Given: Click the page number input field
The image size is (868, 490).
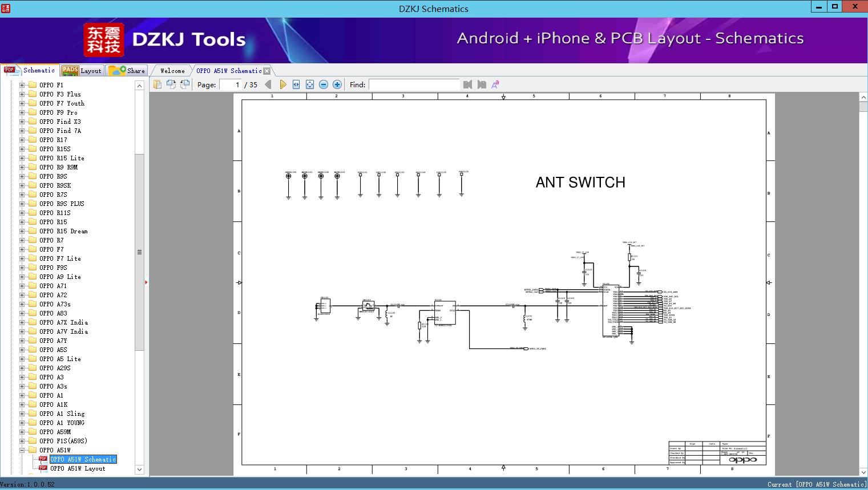Looking at the screenshot, I should pyautogui.click(x=231, y=84).
